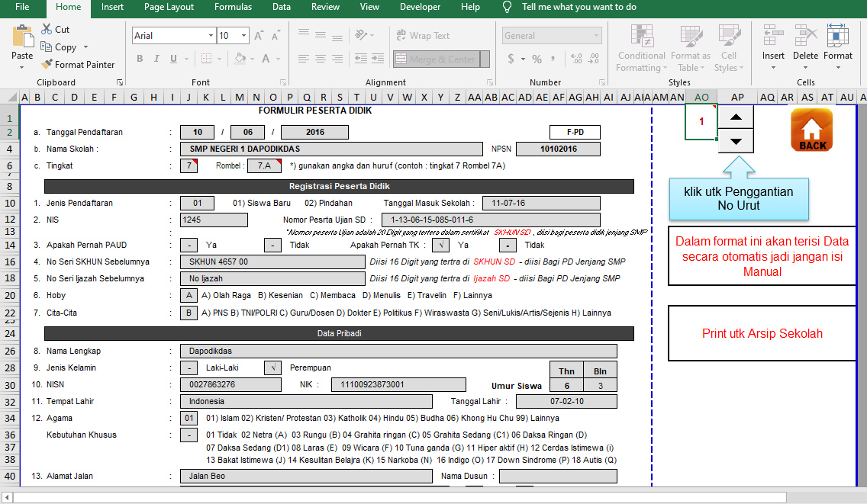Toggle the Pernah TK Tidak box
This screenshot has width=867, height=504.
point(508,245)
